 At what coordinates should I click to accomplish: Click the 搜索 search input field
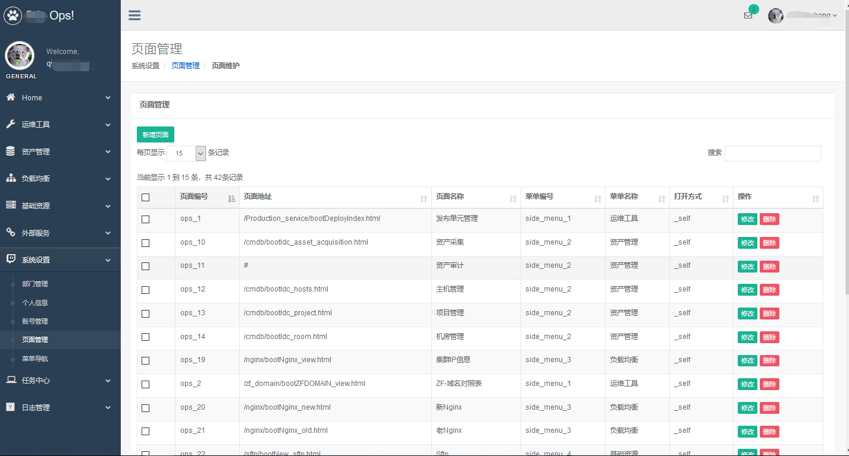(x=772, y=153)
